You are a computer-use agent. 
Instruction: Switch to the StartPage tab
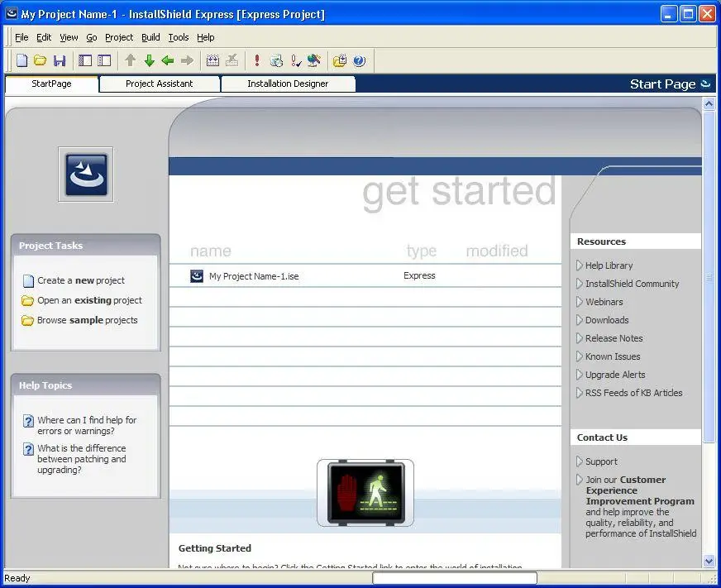[x=51, y=84]
